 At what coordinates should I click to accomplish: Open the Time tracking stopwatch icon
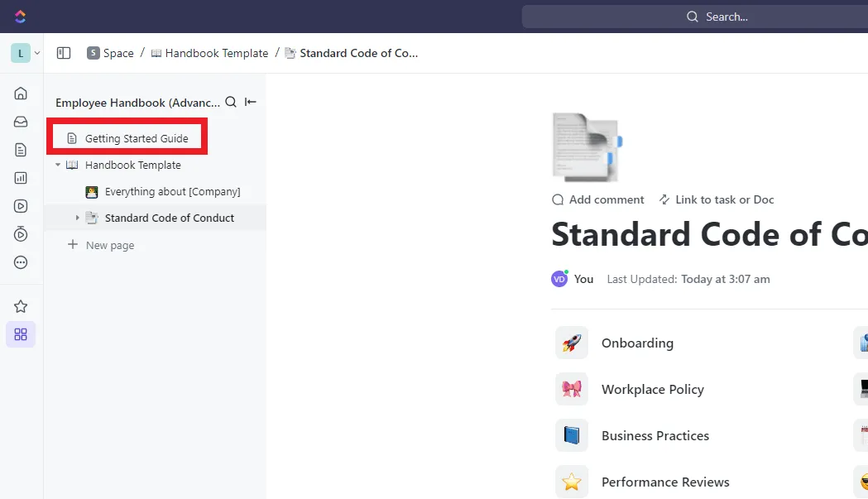(x=21, y=233)
